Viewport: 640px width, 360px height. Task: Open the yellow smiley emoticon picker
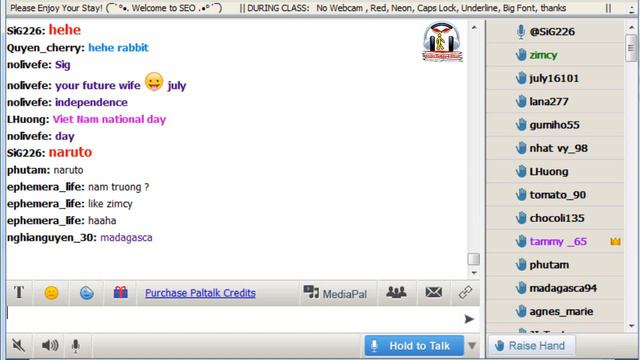click(51, 293)
